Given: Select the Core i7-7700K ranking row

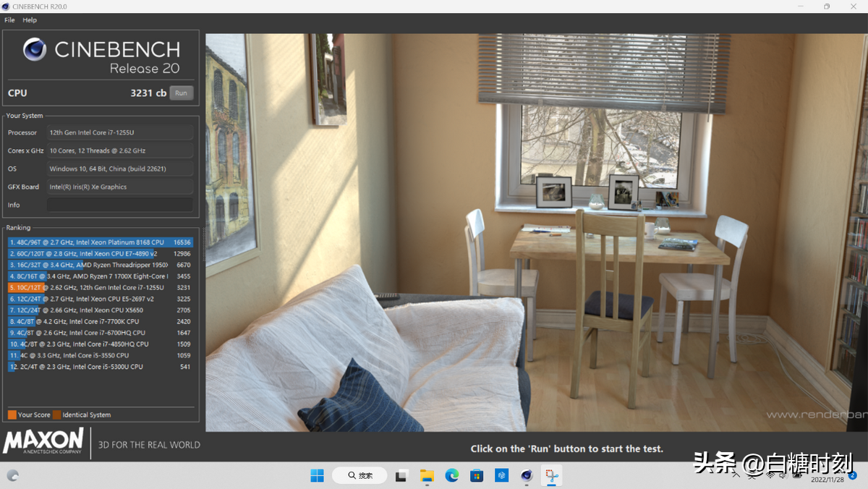Looking at the screenshot, I should click(x=101, y=321).
